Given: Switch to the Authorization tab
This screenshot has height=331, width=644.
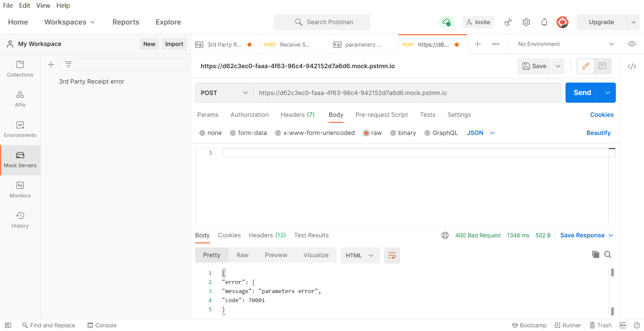Looking at the screenshot, I should 250,115.
